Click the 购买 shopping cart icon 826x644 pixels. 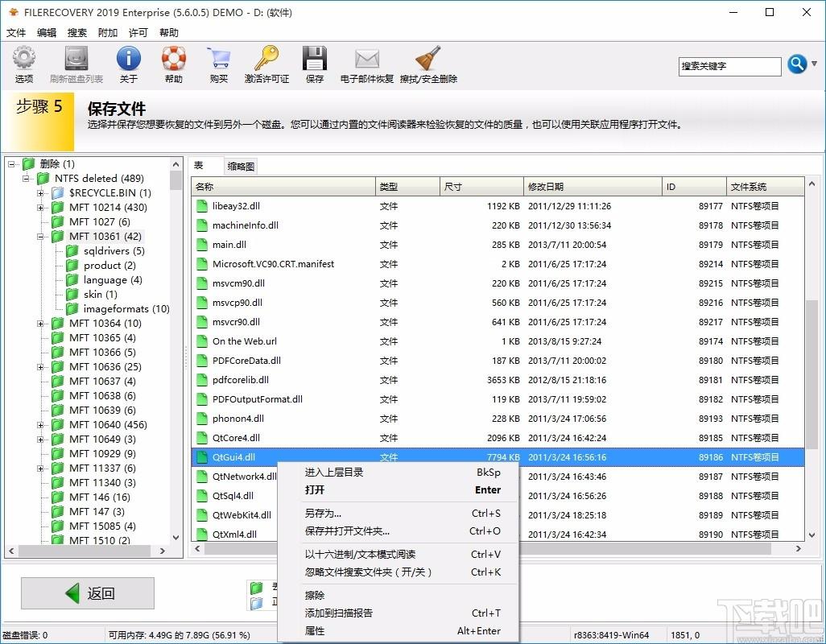[x=218, y=60]
